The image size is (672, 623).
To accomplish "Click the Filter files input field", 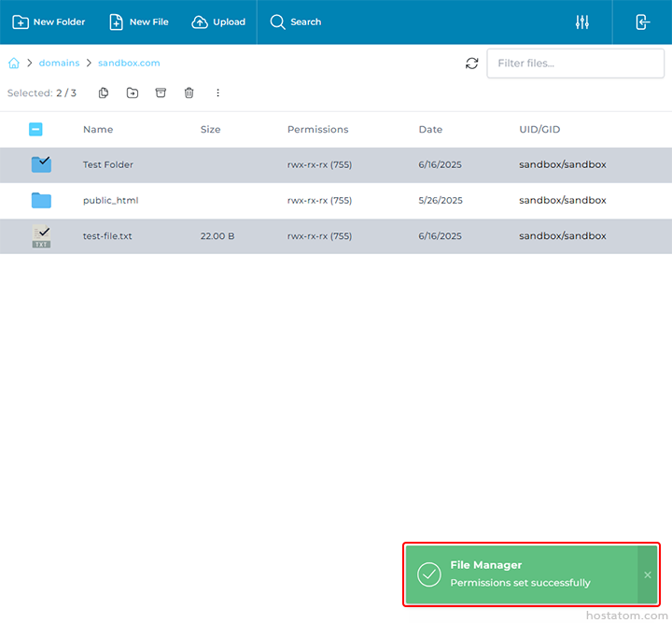I will point(575,64).
